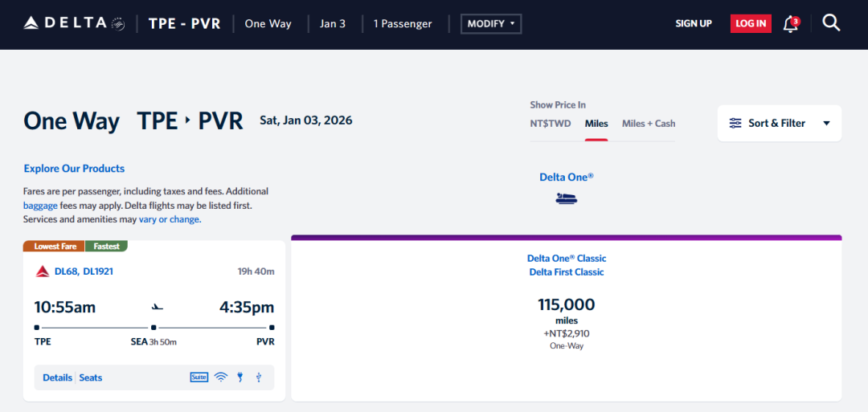Open the notifications bell
Viewport: 868px width, 412px height.
pyautogui.click(x=791, y=24)
